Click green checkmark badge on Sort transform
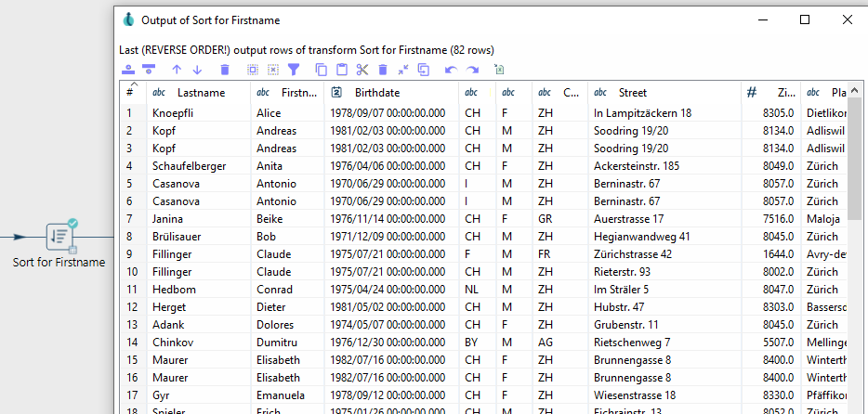Image resolution: width=868 pixels, height=414 pixels. tap(72, 224)
